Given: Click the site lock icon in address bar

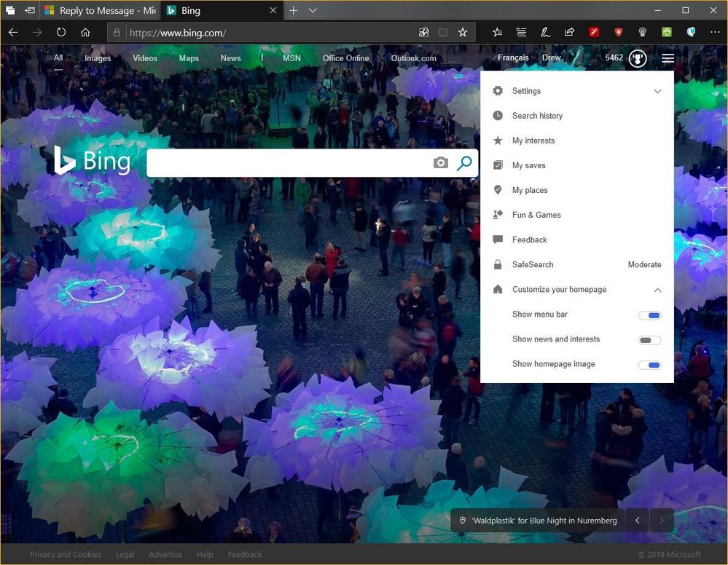Looking at the screenshot, I should (117, 33).
